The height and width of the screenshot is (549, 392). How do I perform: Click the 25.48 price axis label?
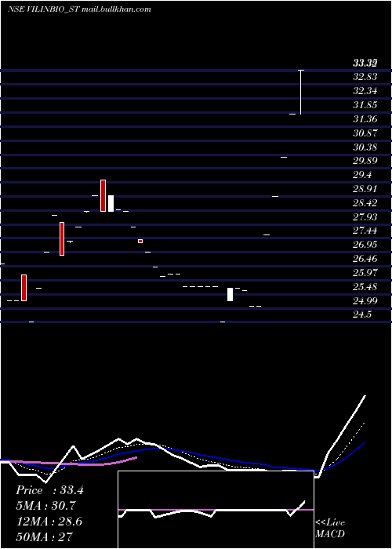(x=365, y=286)
